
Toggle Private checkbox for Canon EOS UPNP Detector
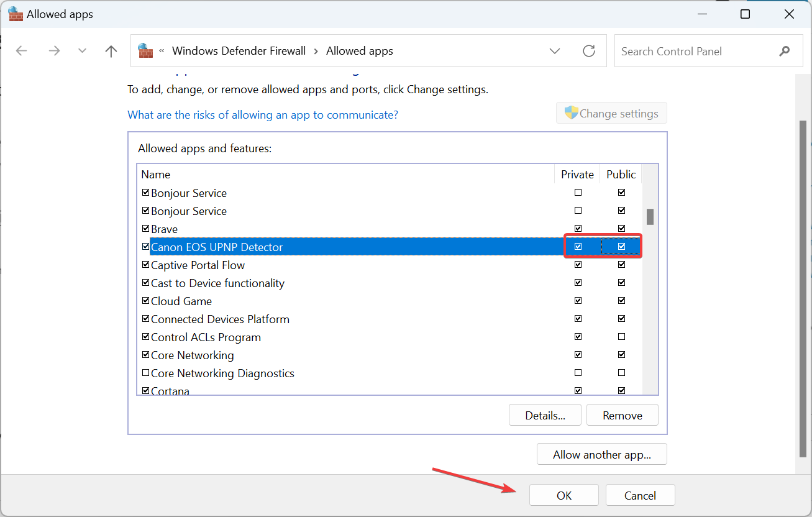578,247
